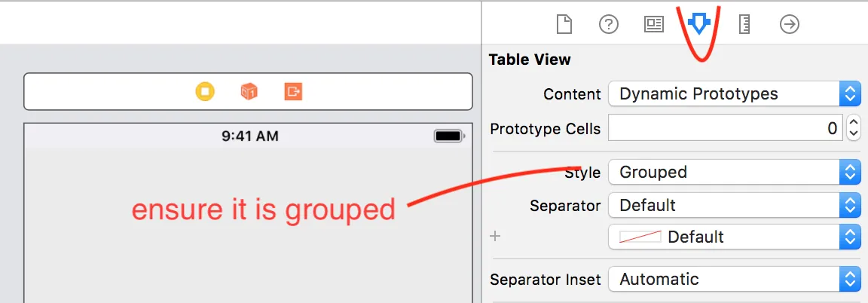Click the orange First Responder cube icon
Screen dimensions: 868x303
click(x=249, y=92)
